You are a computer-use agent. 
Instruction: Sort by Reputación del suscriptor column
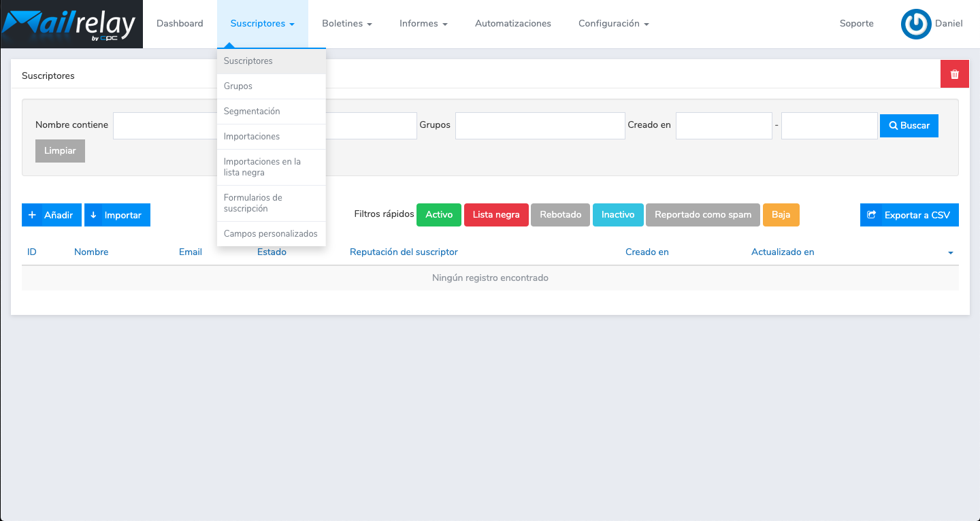404,252
